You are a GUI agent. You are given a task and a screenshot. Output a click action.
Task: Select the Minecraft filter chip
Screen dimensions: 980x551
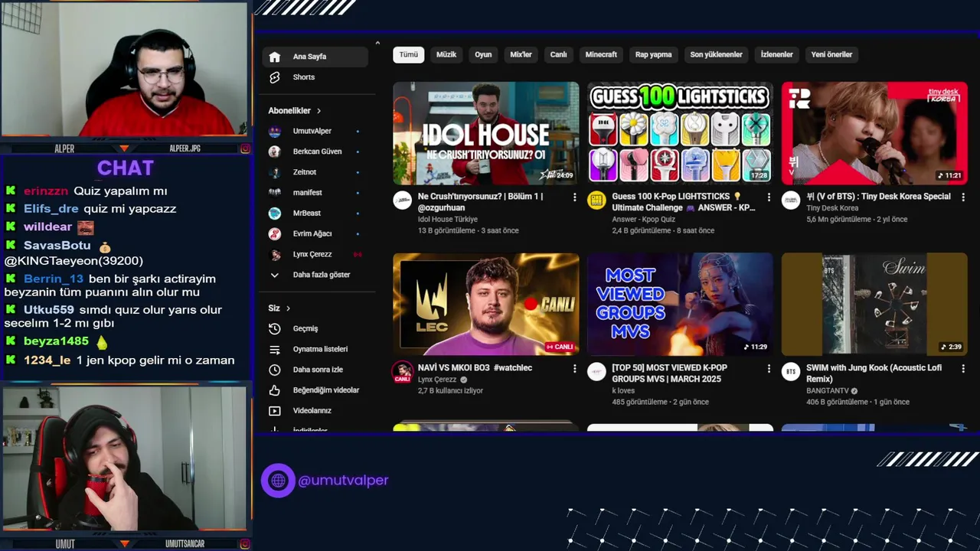pos(601,54)
